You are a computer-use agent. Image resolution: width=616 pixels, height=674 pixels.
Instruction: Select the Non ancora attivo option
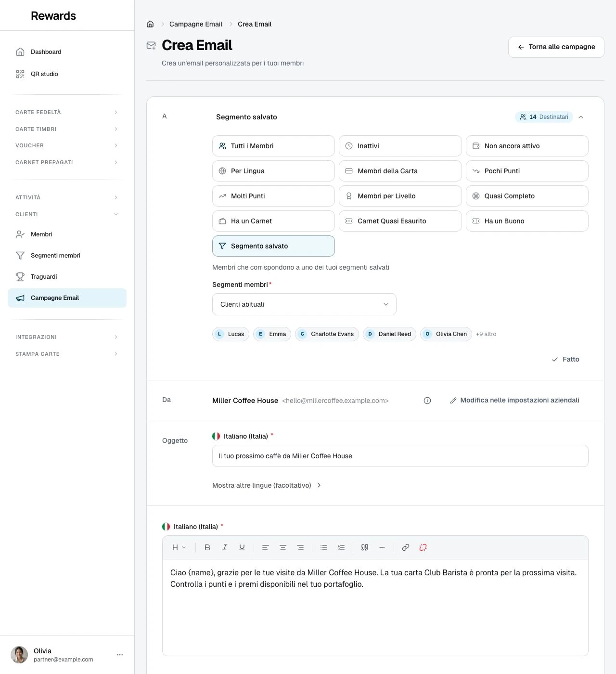coord(527,146)
